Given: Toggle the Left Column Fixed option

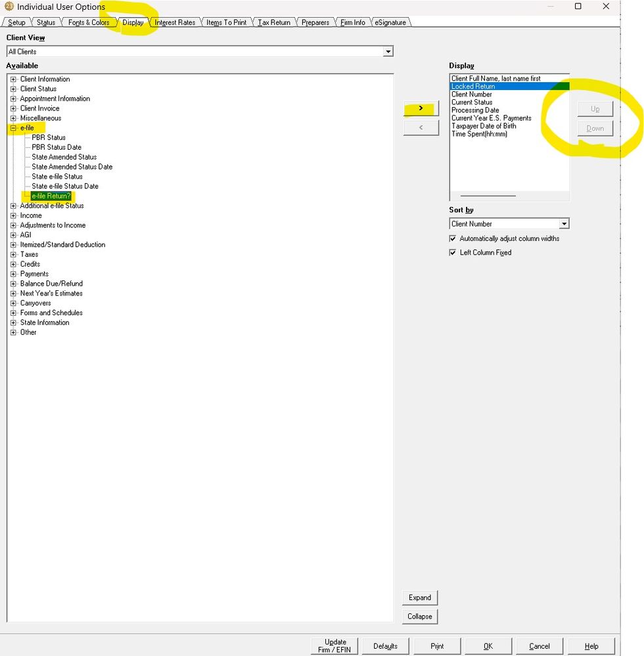Looking at the screenshot, I should click(452, 252).
